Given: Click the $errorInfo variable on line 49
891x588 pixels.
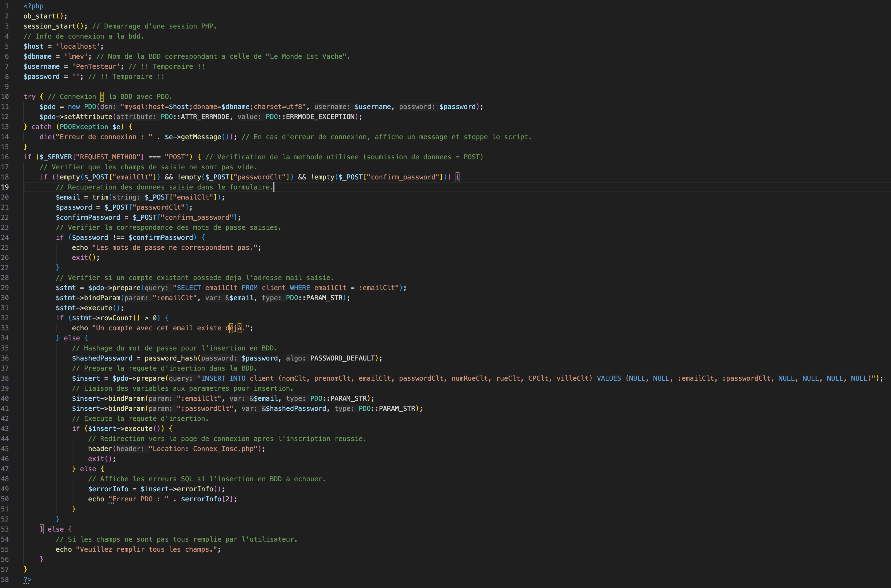Looking at the screenshot, I should click(109, 489).
